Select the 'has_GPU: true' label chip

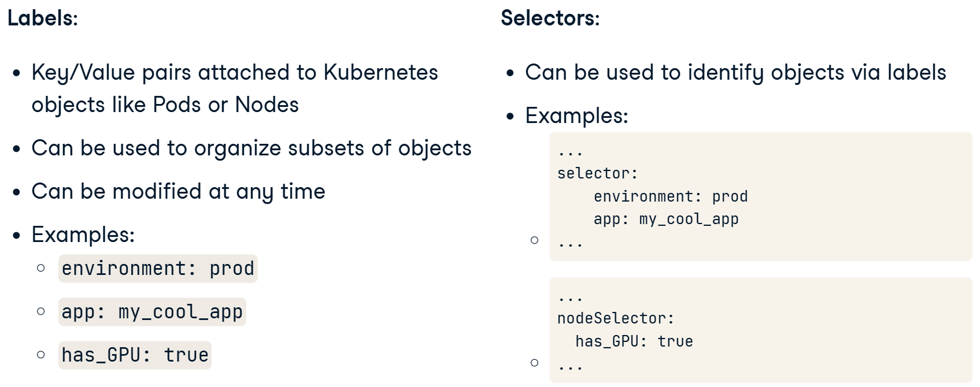point(135,355)
